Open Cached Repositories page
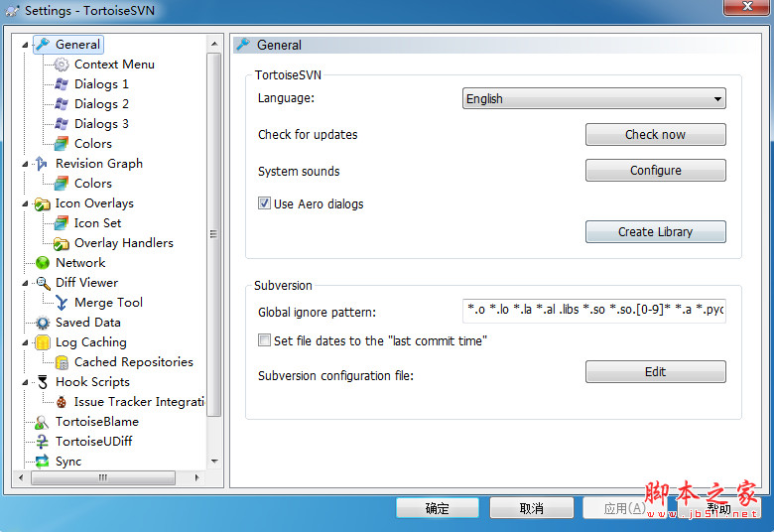Image resolution: width=774 pixels, height=532 pixels. [x=134, y=362]
